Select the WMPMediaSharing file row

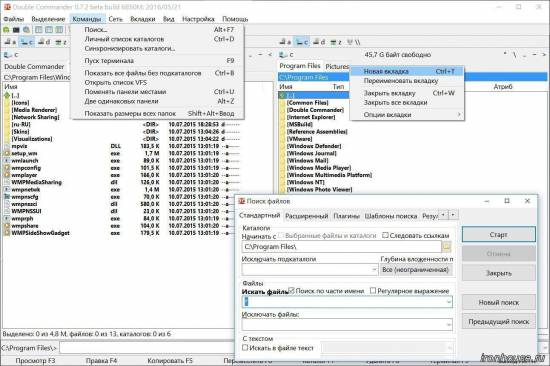[121, 182]
